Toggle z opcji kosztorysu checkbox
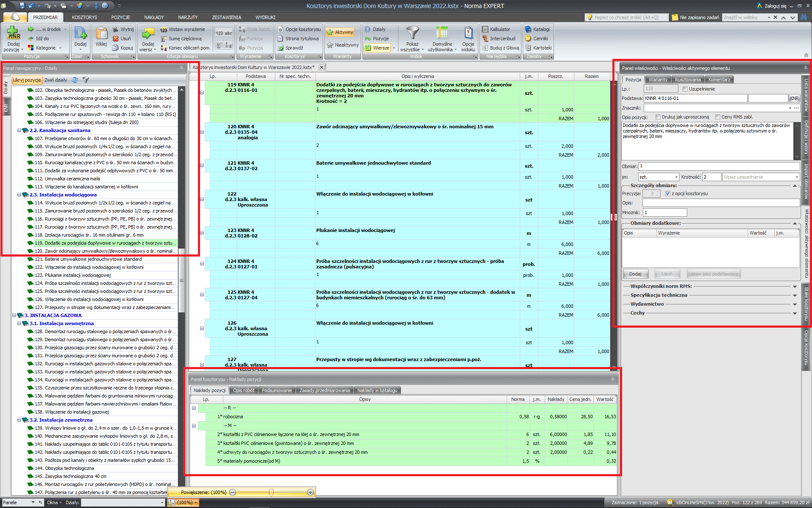This screenshot has width=812, height=508. pos(668,193)
